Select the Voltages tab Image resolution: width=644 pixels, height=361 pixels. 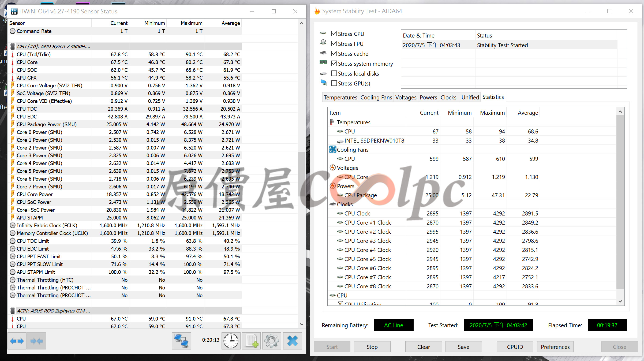[x=406, y=97]
